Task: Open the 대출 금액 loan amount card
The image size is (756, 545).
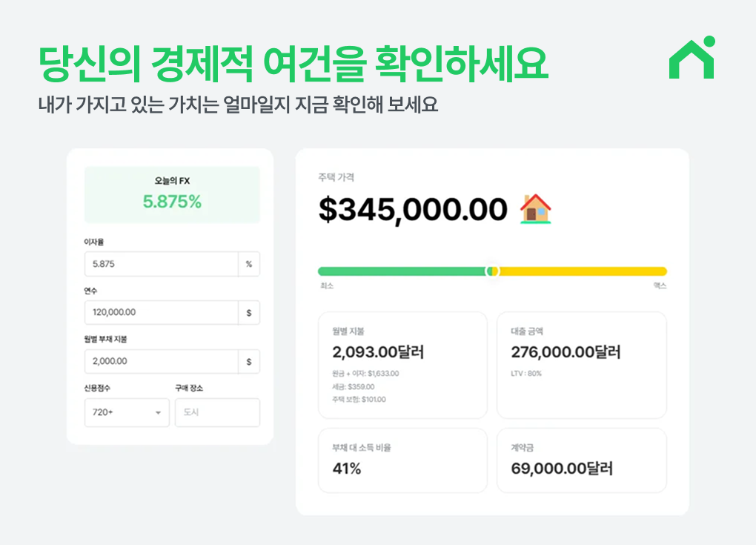Action: pos(581,365)
